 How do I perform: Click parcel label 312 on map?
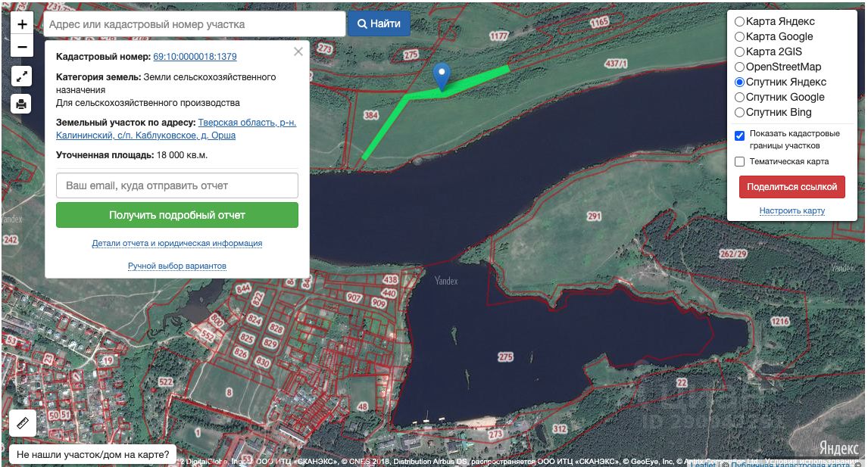(x=560, y=429)
